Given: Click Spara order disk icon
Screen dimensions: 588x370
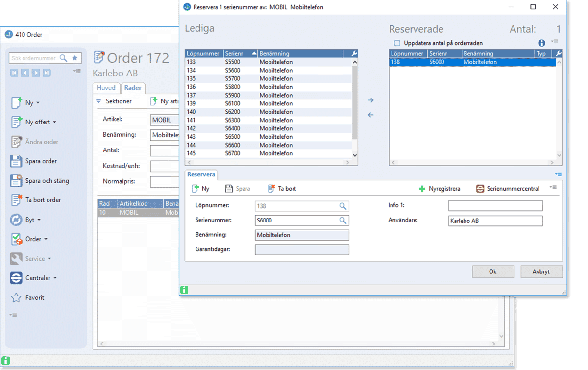Looking at the screenshot, I should 16,161.
